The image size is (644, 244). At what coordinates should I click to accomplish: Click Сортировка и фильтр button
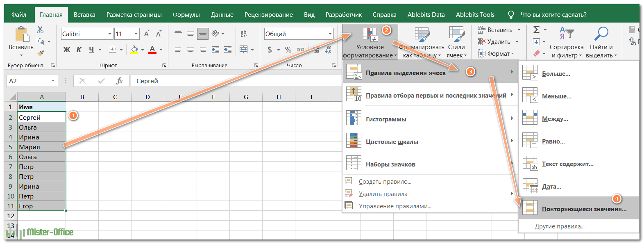tap(566, 42)
